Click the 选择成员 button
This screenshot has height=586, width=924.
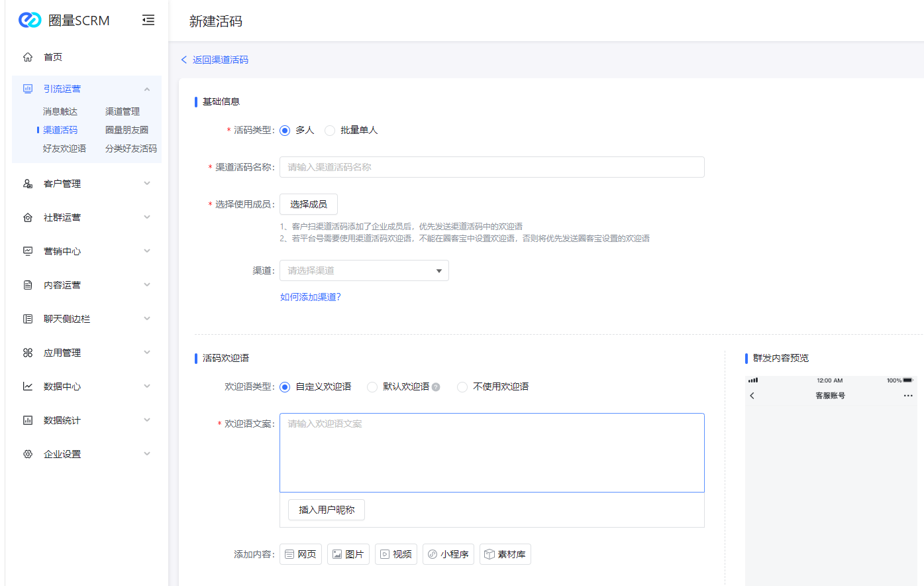pyautogui.click(x=309, y=204)
